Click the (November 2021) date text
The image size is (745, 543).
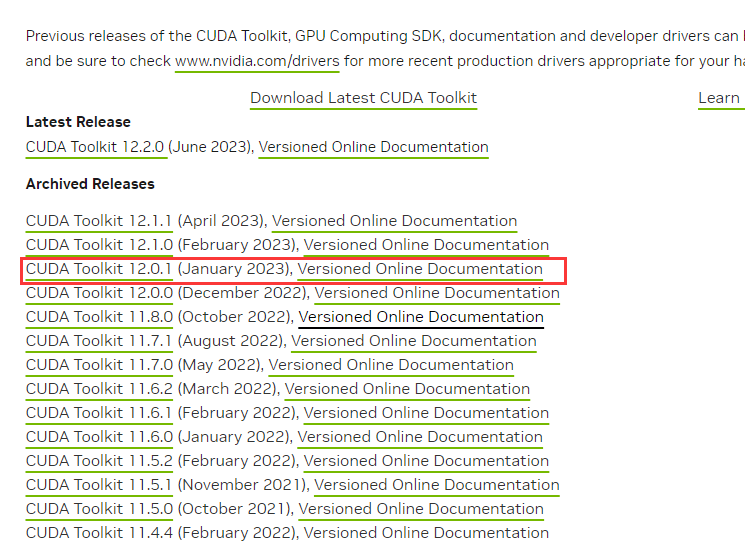243,485
